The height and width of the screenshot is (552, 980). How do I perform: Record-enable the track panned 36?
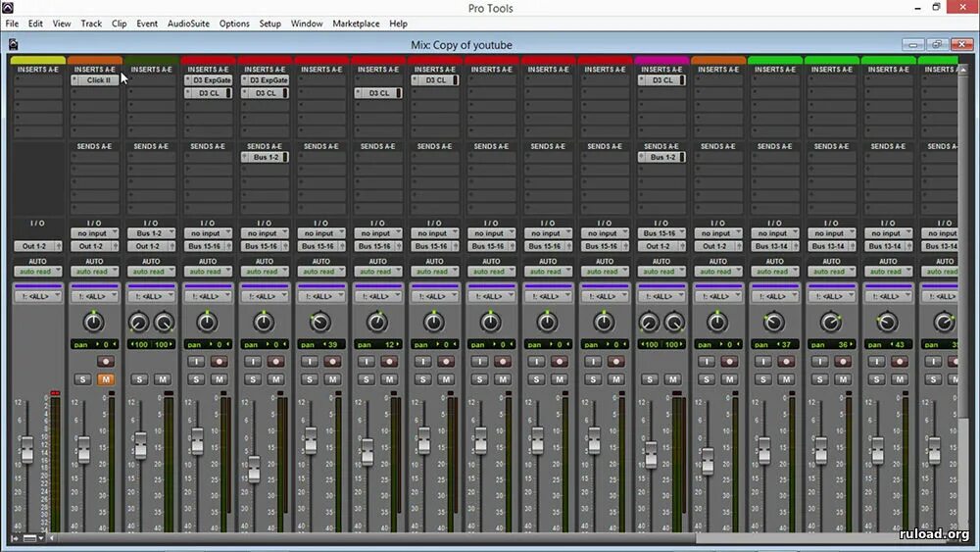point(843,362)
